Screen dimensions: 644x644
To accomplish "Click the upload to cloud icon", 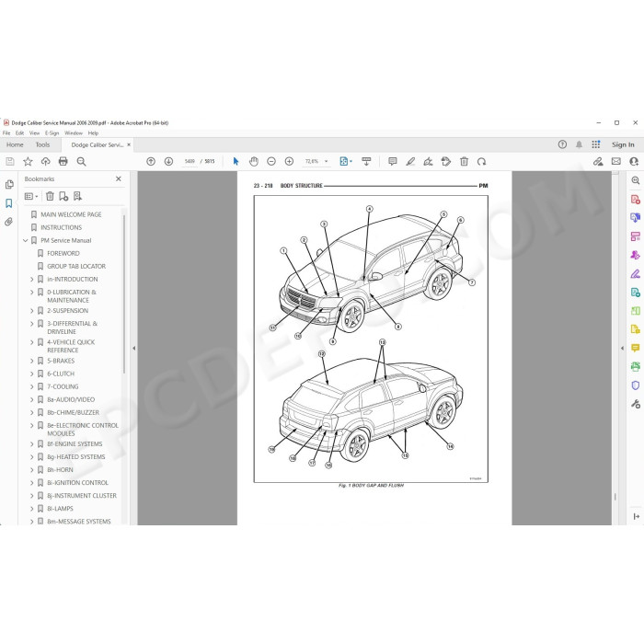I will point(46,161).
